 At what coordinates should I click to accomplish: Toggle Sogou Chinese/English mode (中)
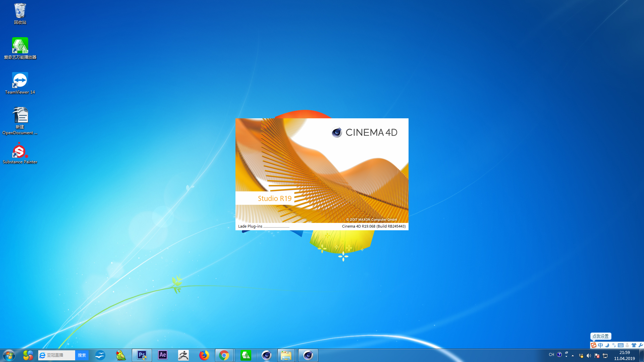pos(600,345)
